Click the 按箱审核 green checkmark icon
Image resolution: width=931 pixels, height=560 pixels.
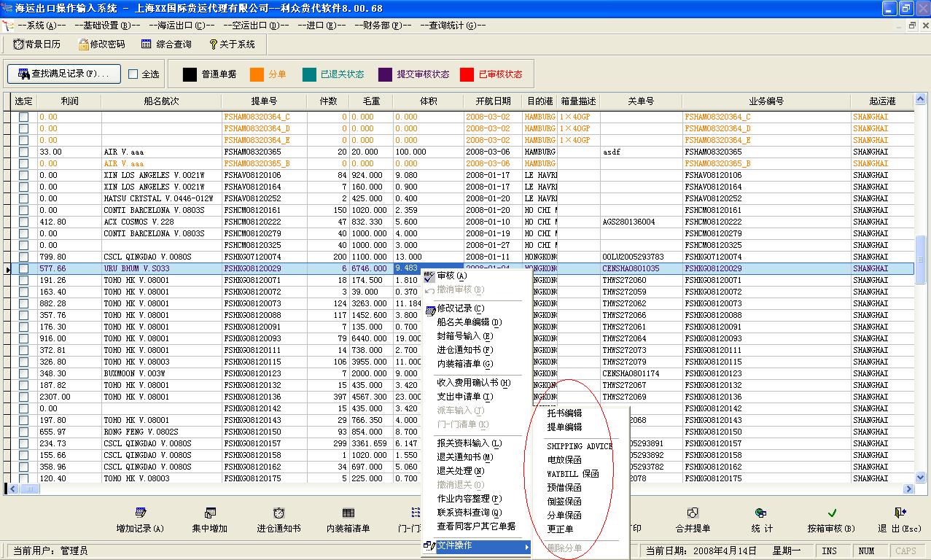[832, 513]
